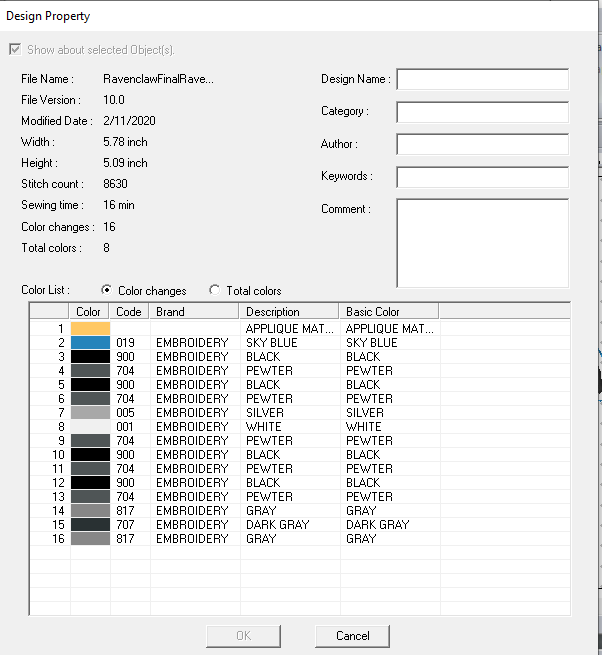Image resolution: width=602 pixels, height=655 pixels.
Task: Click the Keywords input box
Action: tap(482, 177)
